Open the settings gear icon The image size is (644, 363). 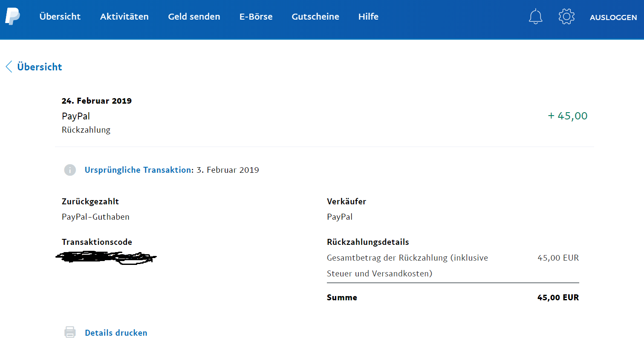pos(566,17)
